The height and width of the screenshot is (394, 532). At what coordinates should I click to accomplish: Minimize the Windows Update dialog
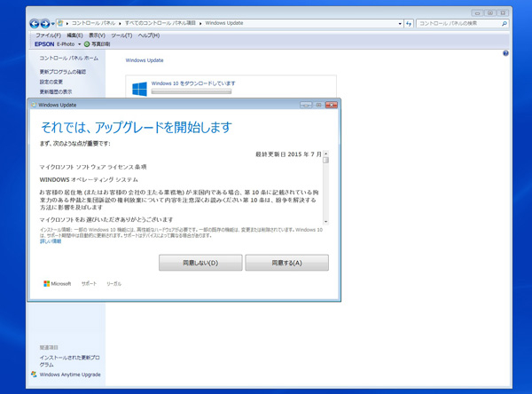pos(306,106)
